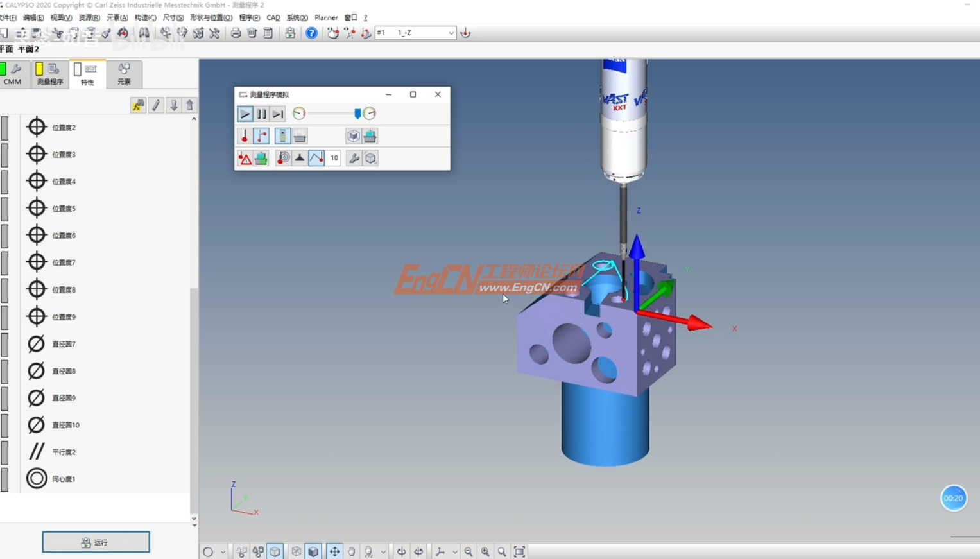
Task: Click the fit-to-window view icon
Action: [519, 551]
